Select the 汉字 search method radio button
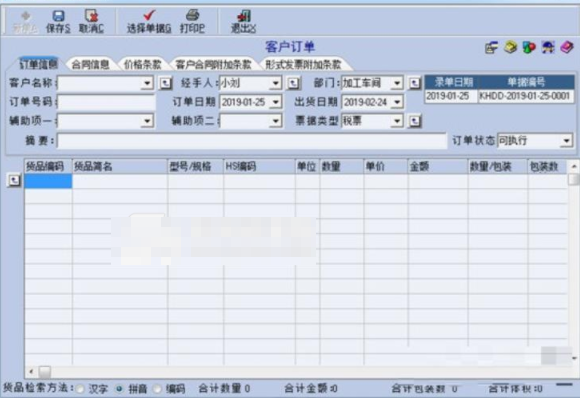The height and width of the screenshot is (398, 580). point(80,389)
